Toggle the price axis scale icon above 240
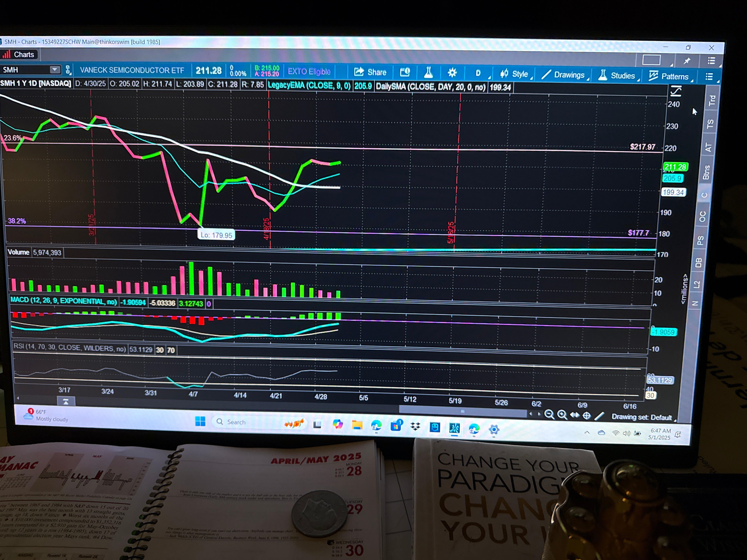Screen dimensions: 747x560 point(676,91)
